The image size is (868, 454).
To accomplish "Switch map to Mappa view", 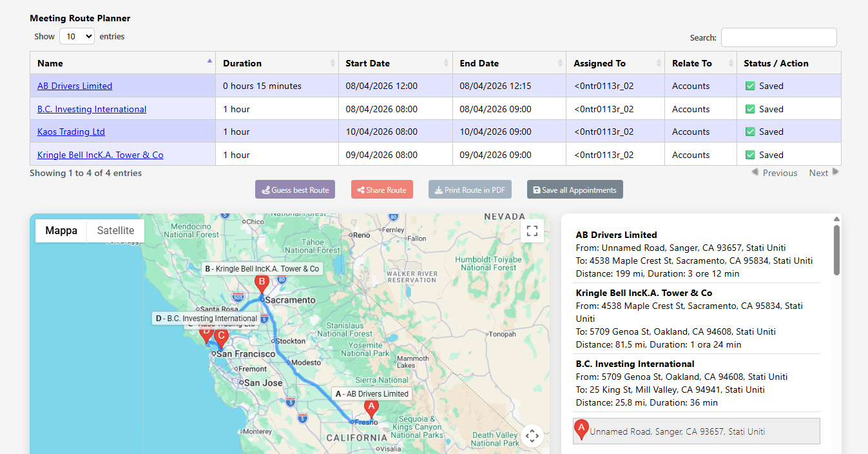I will point(61,231).
